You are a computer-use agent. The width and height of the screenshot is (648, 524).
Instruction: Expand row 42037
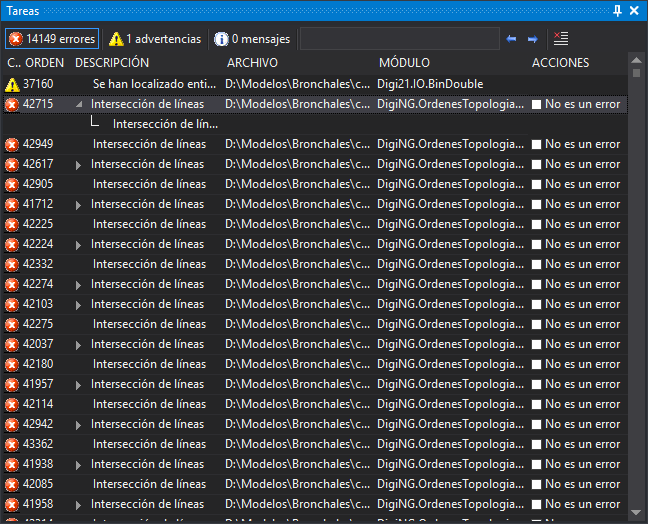click(x=78, y=345)
